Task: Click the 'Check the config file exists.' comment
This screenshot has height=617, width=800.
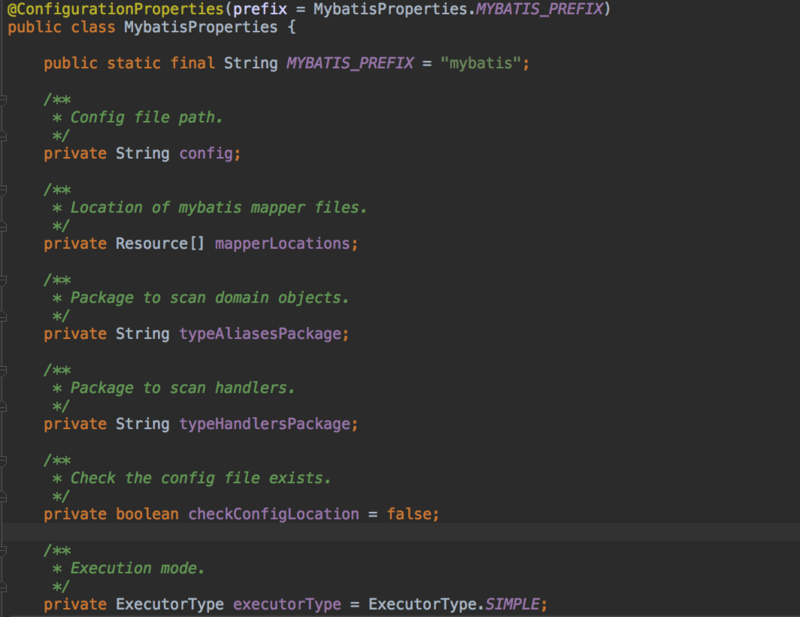Action: (x=201, y=478)
